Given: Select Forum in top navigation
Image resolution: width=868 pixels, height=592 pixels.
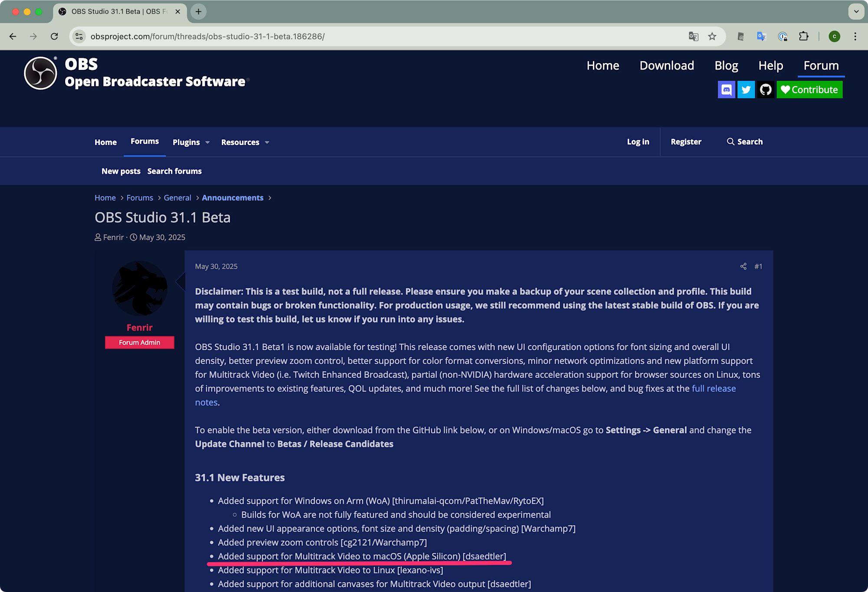Looking at the screenshot, I should 821,66.
